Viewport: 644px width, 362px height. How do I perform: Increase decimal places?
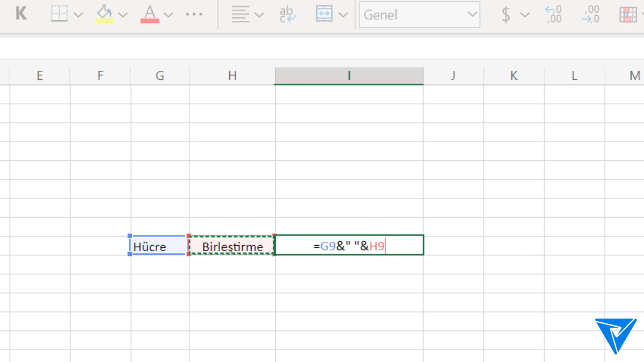tap(553, 14)
